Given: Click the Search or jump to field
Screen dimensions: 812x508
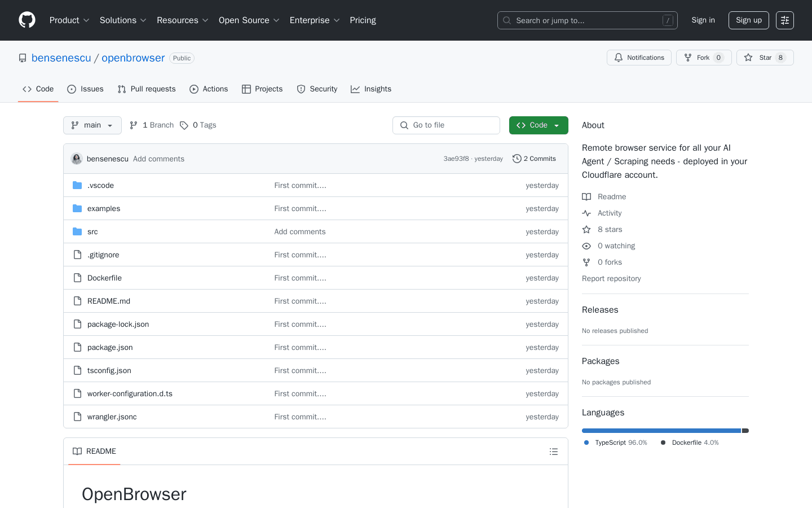Looking at the screenshot, I should pyautogui.click(x=588, y=20).
